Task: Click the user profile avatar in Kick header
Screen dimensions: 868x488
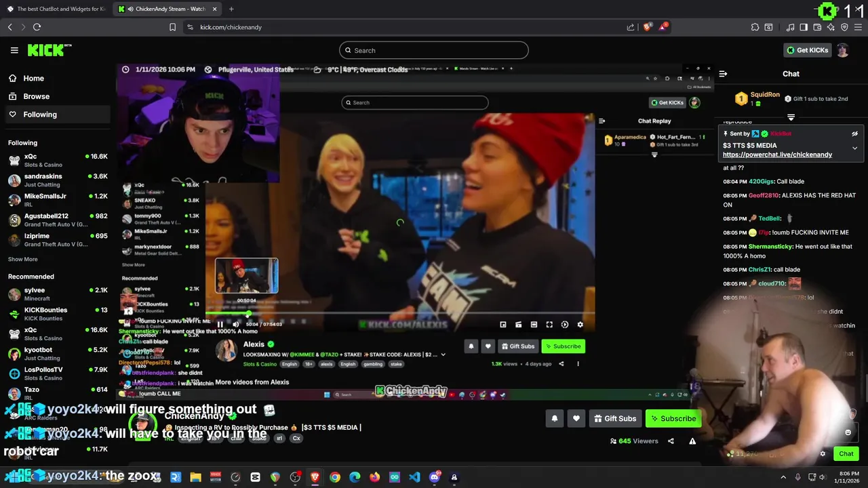Action: pos(842,50)
